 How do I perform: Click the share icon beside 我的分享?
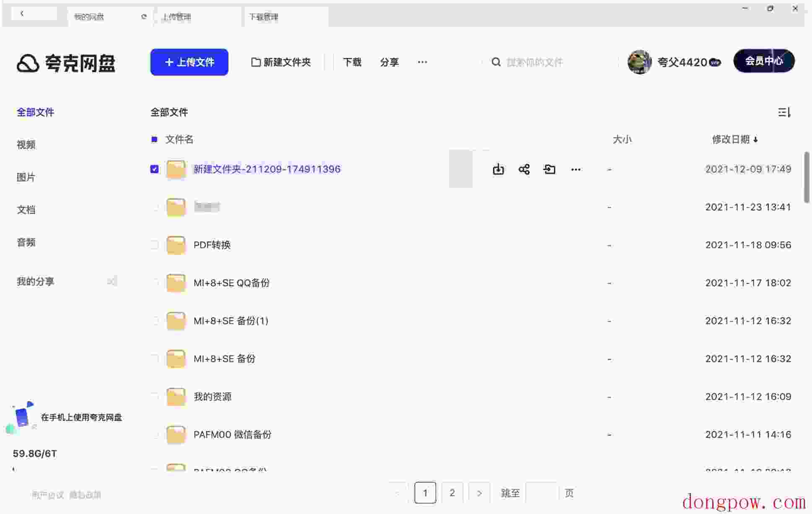(x=111, y=281)
